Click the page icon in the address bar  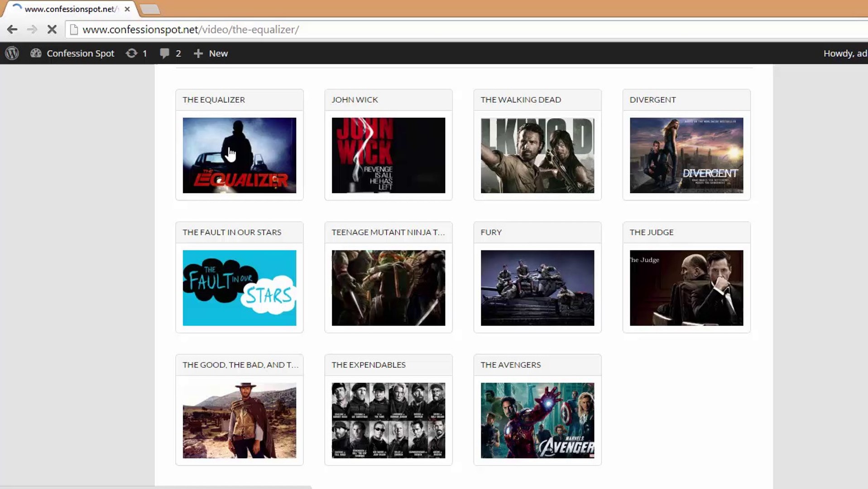click(x=74, y=30)
